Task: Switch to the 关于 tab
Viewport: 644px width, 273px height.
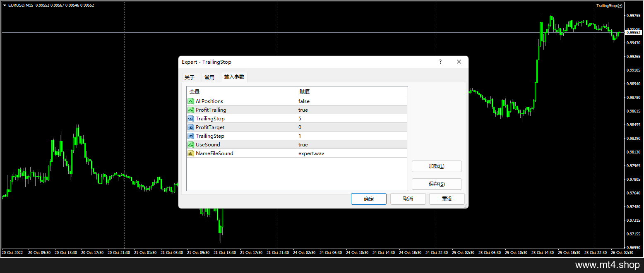Action: 190,77
